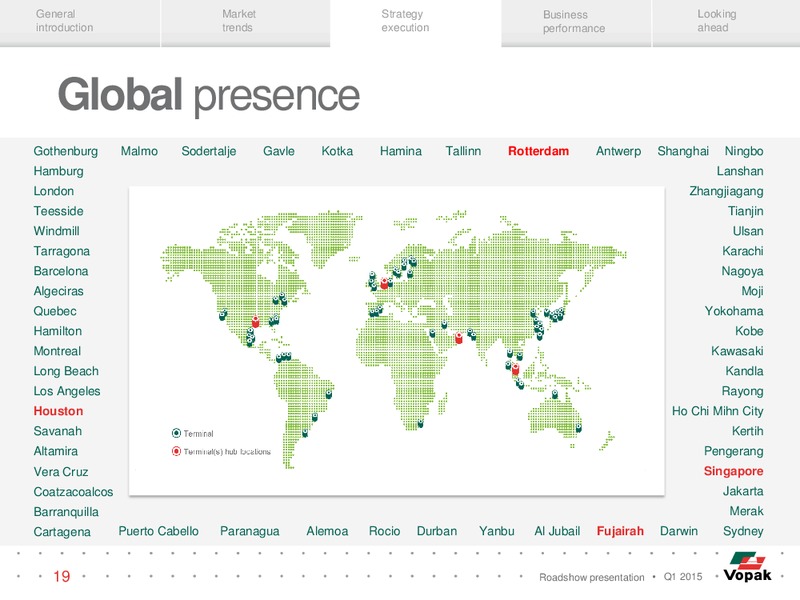Screen dimensions: 800x600
Task: Select the Alemoa label
Action: (x=327, y=532)
